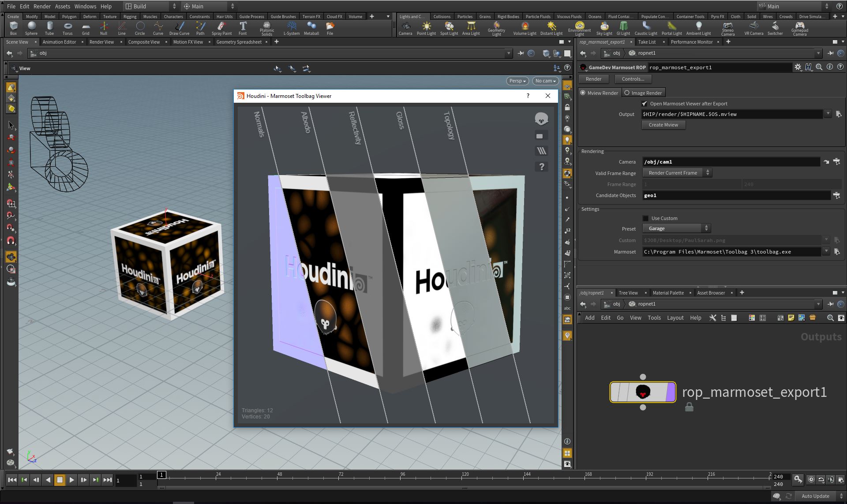
Task: Open the Persp viewport dropdown
Action: (x=517, y=81)
